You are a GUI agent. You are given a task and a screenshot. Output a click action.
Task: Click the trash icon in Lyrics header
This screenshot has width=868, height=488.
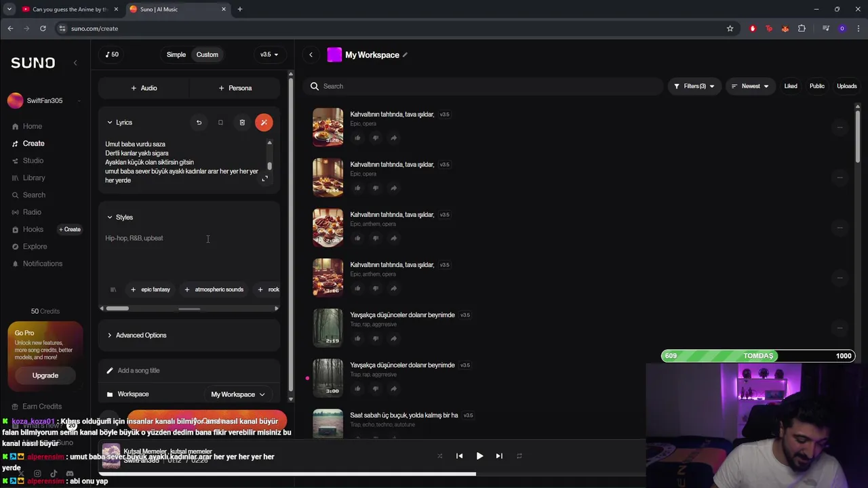click(x=242, y=123)
